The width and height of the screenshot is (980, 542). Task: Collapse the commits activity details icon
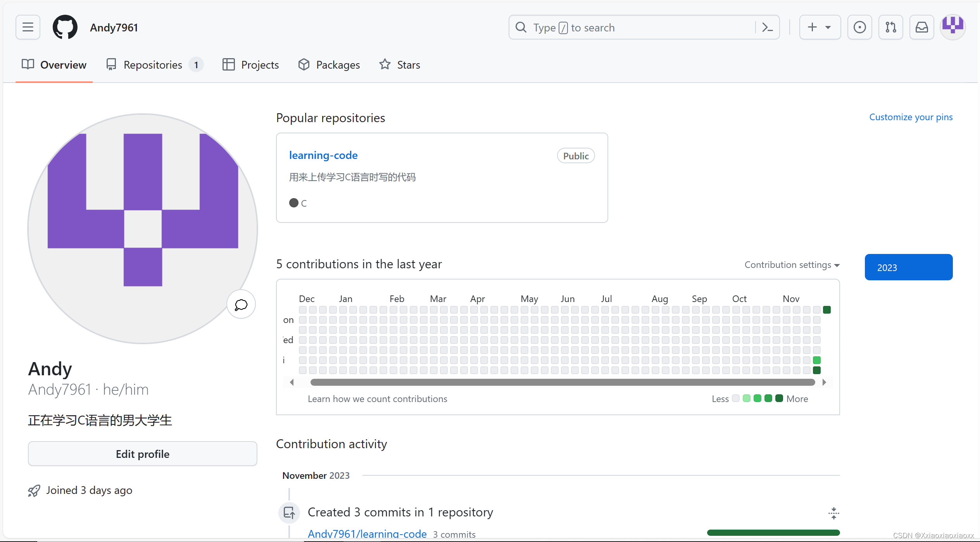click(833, 513)
